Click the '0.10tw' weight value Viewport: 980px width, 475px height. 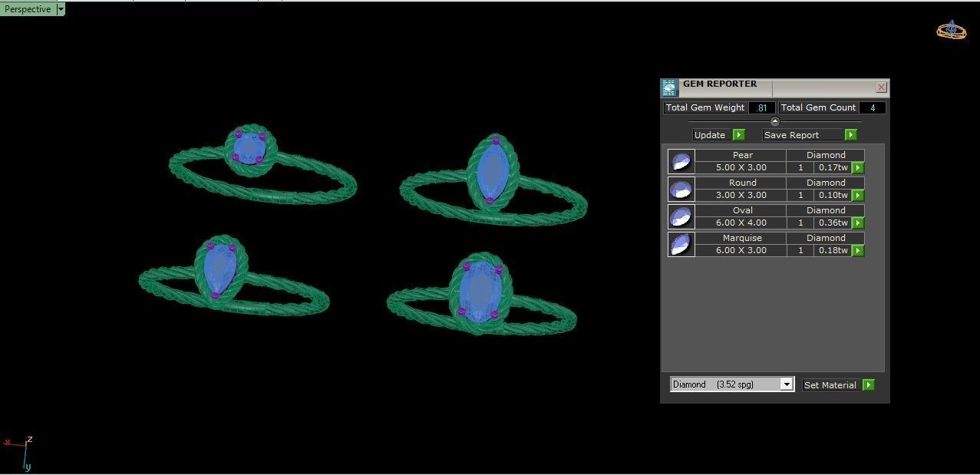[x=833, y=195]
